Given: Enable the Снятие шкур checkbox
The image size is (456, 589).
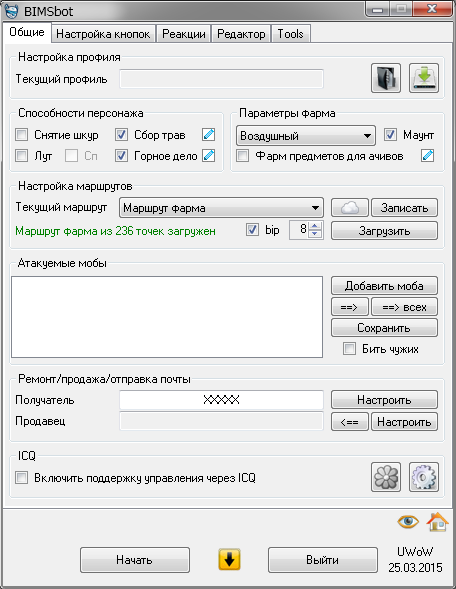Looking at the screenshot, I should click(x=21, y=134).
